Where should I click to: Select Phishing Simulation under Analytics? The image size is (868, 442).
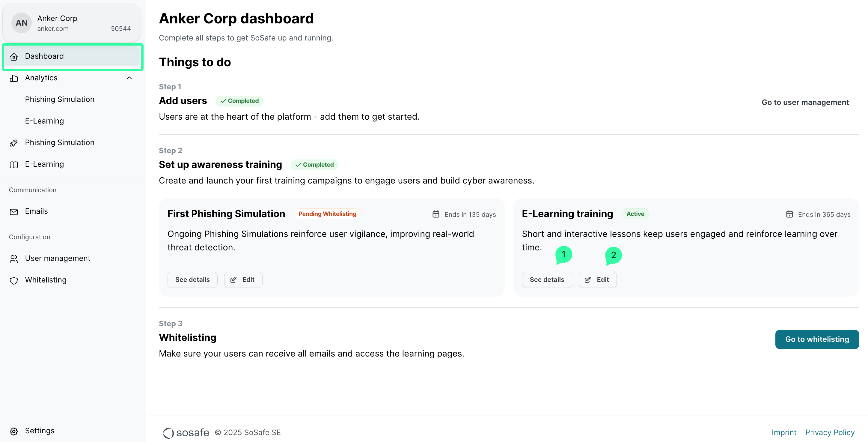tap(60, 100)
